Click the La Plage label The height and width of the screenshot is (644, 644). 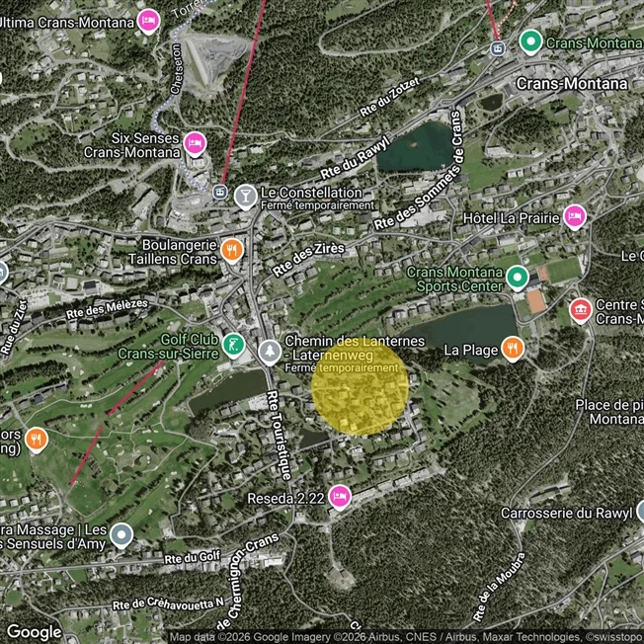[x=471, y=351]
